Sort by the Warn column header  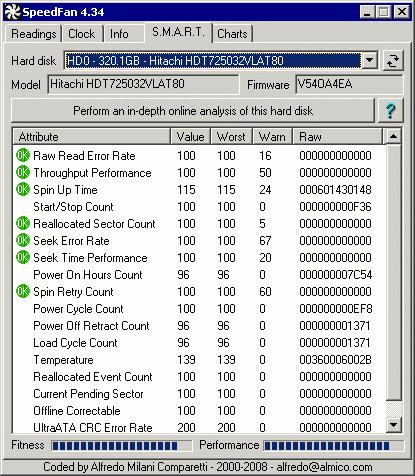pos(272,137)
